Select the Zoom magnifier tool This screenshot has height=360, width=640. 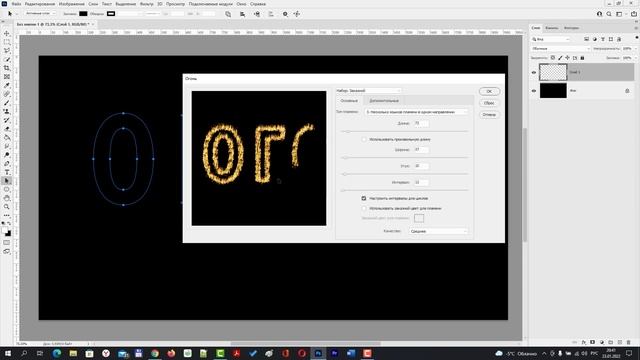7,207
